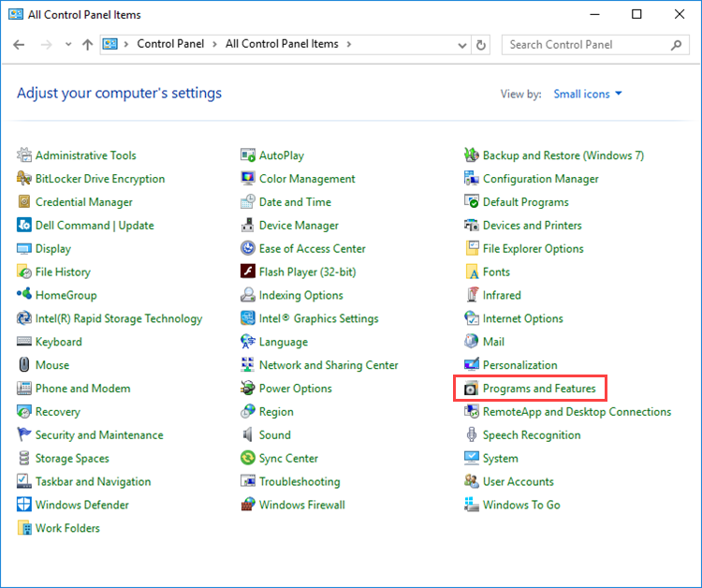
Task: Click the Search Control Panel field
Action: point(595,45)
